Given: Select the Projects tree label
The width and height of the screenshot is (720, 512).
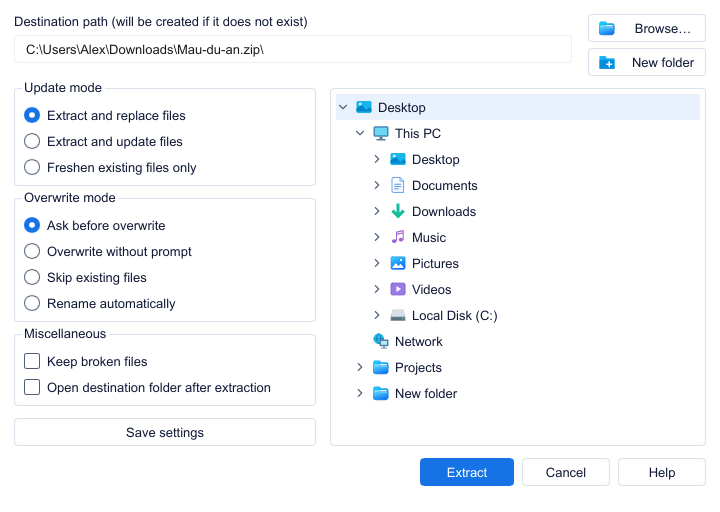Looking at the screenshot, I should click(x=418, y=367).
